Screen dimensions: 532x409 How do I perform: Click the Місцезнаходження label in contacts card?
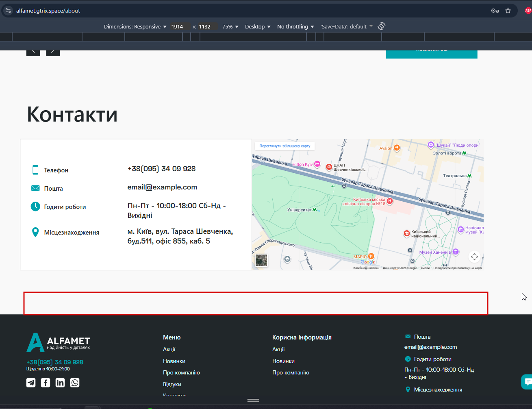pos(72,233)
